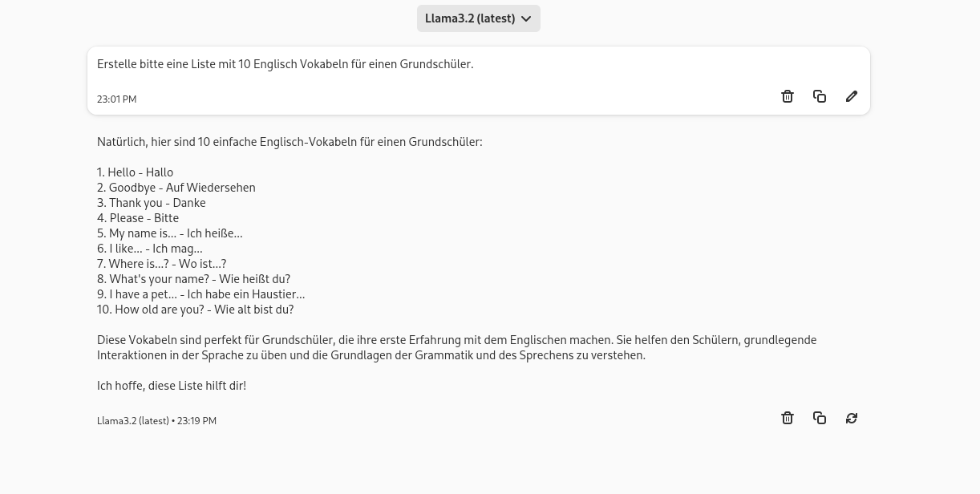Copy the user's prompt text
The image size is (980, 494).
pyautogui.click(x=820, y=96)
